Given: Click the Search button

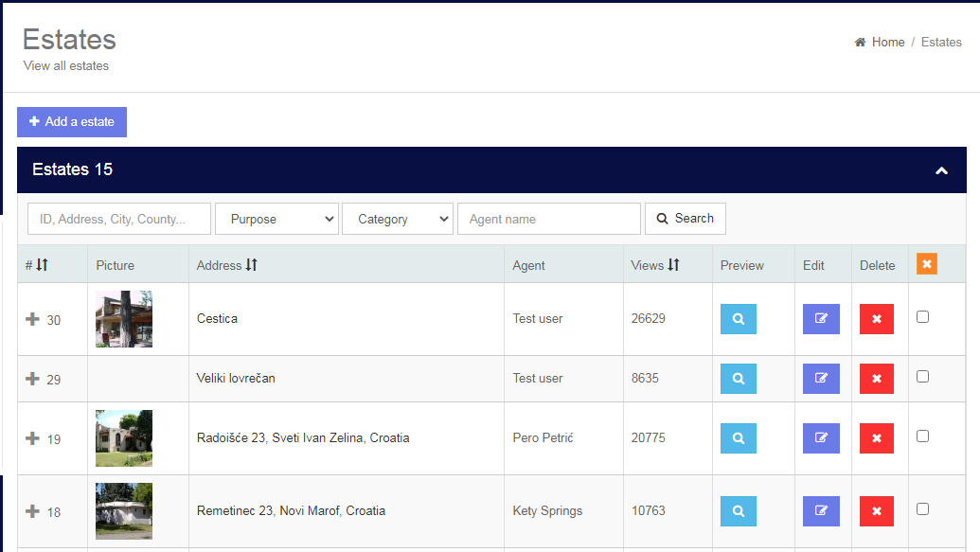Looking at the screenshot, I should point(685,218).
